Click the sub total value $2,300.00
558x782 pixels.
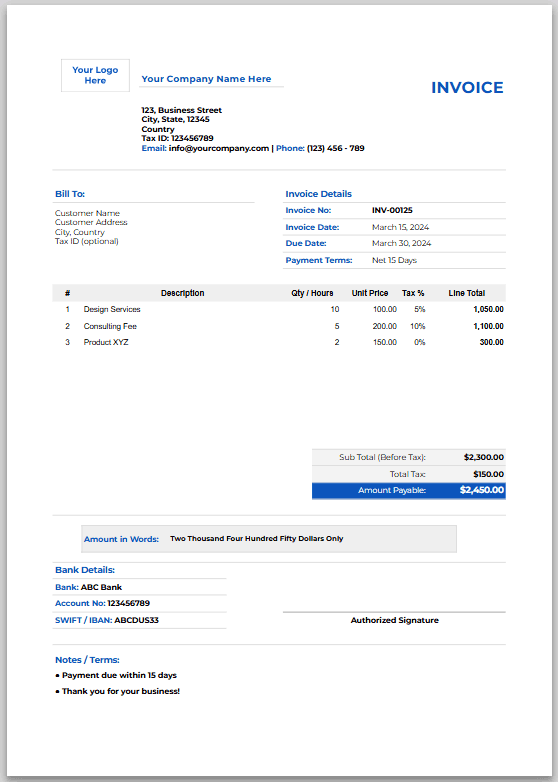[x=484, y=457]
